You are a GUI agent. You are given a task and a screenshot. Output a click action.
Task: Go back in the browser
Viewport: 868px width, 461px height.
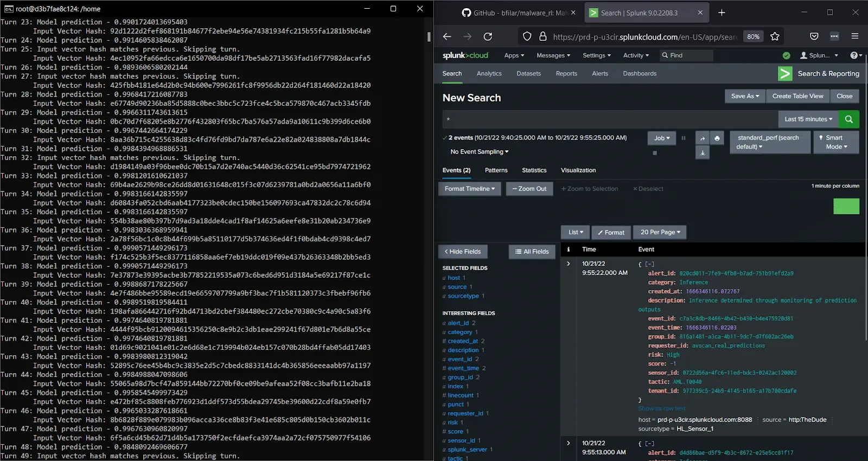[447, 36]
